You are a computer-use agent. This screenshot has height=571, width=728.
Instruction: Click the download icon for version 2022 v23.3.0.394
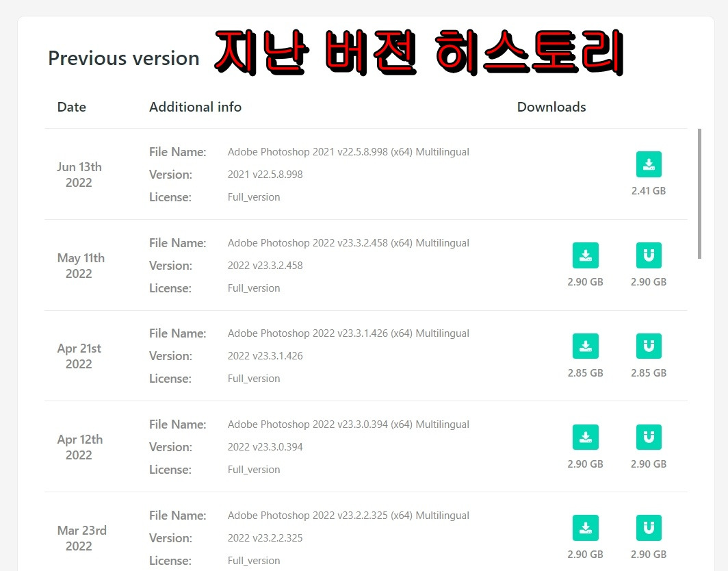(585, 437)
